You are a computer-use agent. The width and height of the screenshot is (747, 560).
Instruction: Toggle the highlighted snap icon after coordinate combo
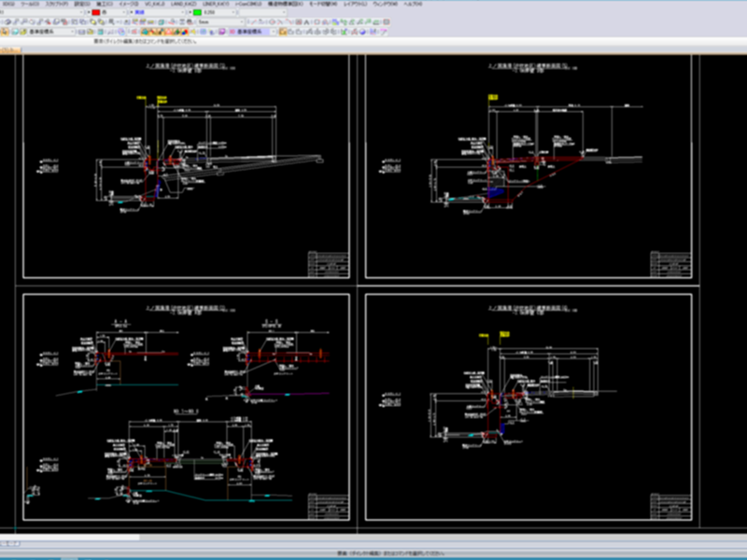pos(283,32)
